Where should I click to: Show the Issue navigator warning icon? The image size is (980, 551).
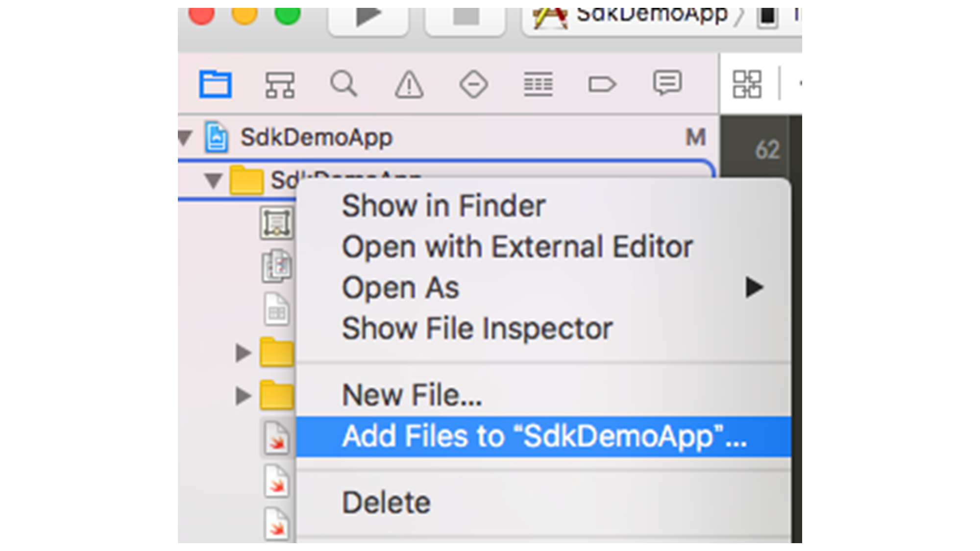click(x=409, y=84)
